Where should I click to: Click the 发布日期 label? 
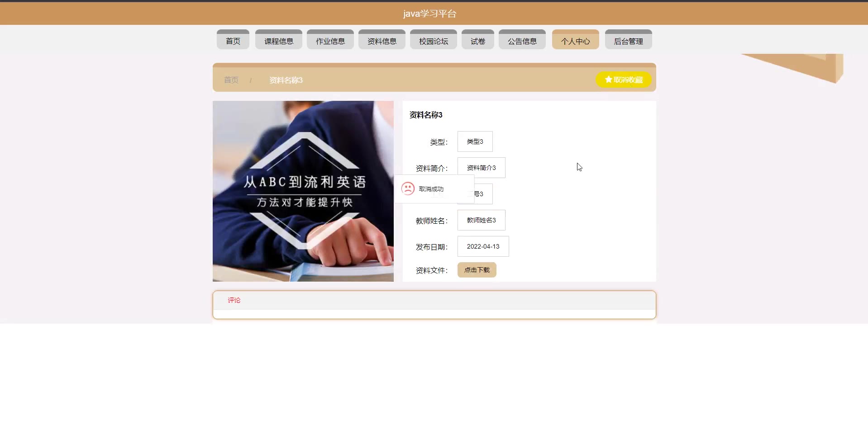point(432,247)
